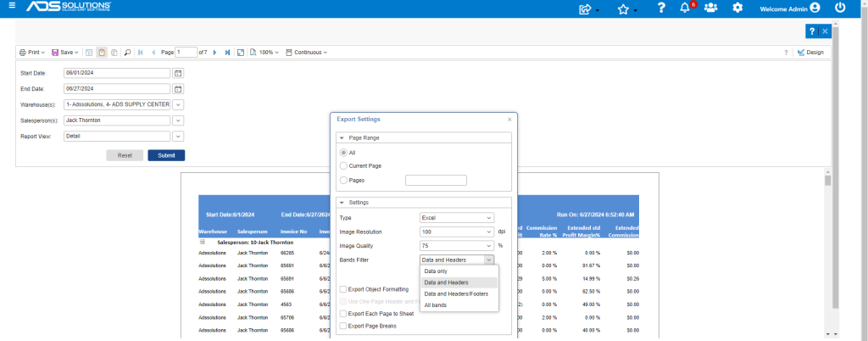Open the settings gear icon
This screenshot has height=341, width=868.
point(737,8)
